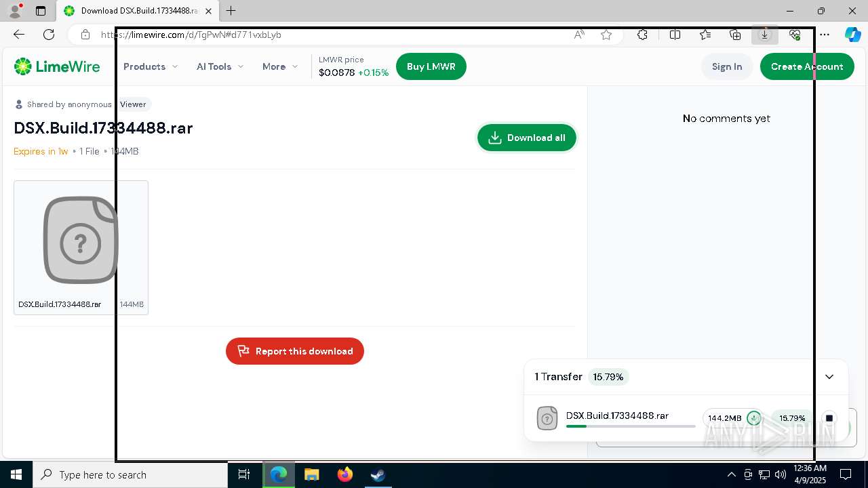Click the Buy LMWR button
This screenshot has width=868, height=488.
point(431,66)
